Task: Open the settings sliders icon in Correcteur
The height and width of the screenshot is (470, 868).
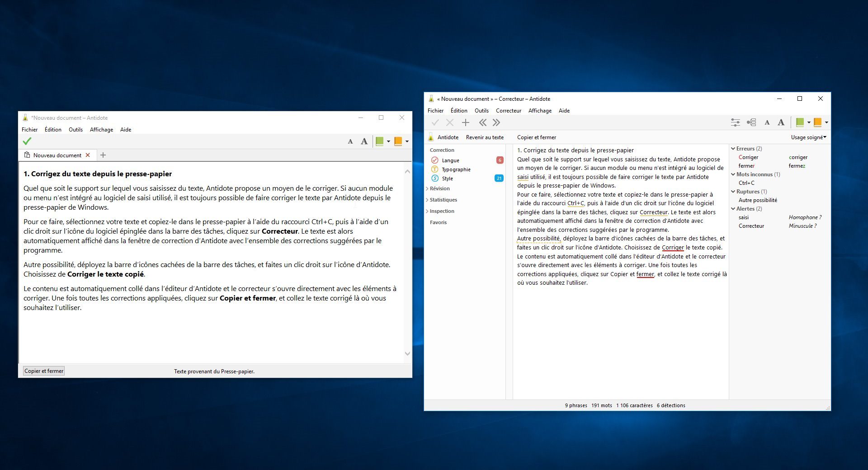Action: point(736,122)
